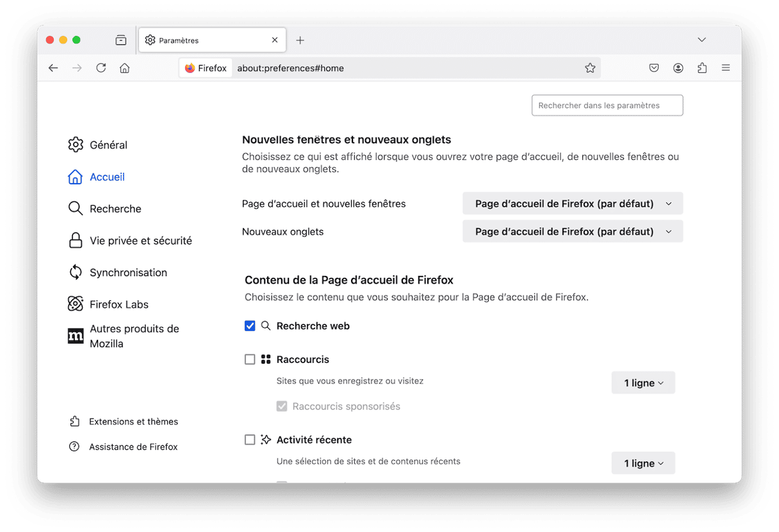
Task: Open the extensions puzzle icon in toolbar
Action: pos(702,68)
